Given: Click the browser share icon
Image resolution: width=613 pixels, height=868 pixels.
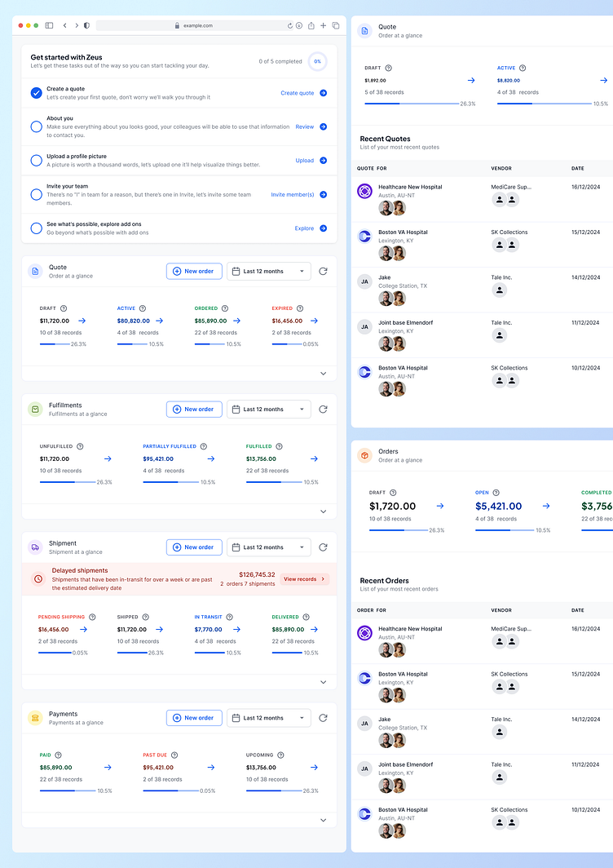Looking at the screenshot, I should pyautogui.click(x=311, y=25).
